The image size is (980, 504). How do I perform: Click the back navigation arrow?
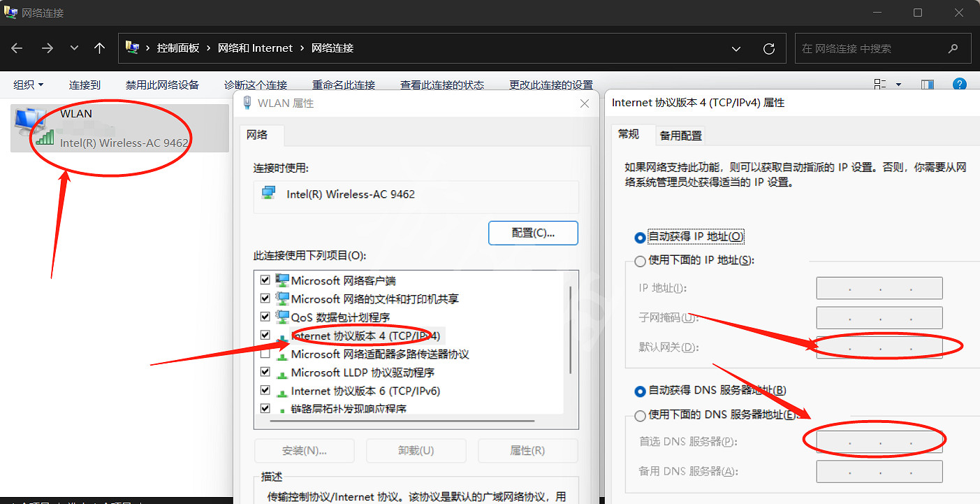point(17,48)
